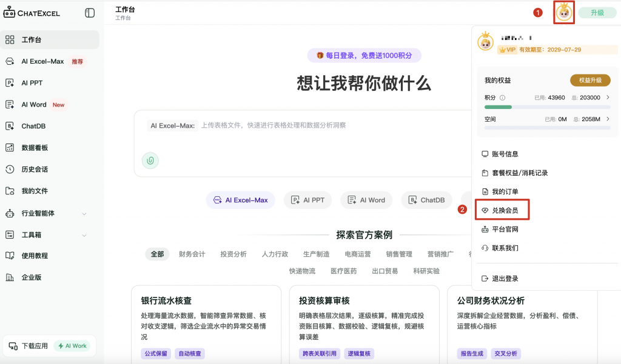621x364 pixels.
Task: Filter cases by 电商运营
Action: (x=358, y=254)
